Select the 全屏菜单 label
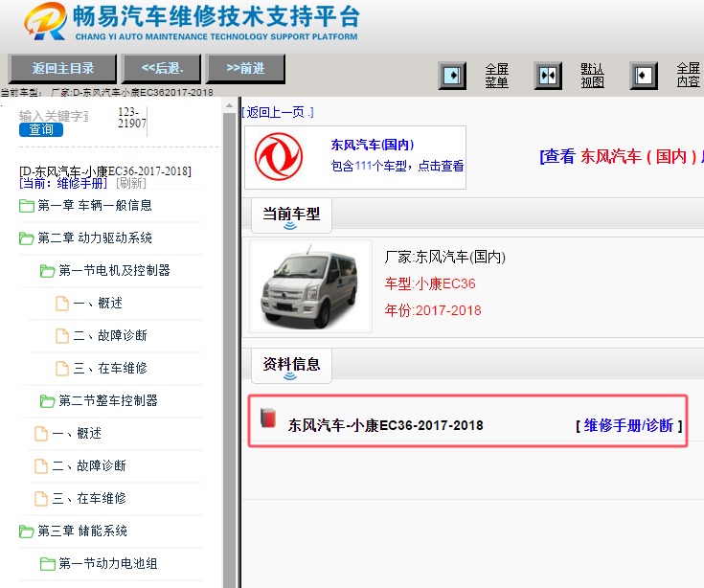 pyautogui.click(x=496, y=76)
